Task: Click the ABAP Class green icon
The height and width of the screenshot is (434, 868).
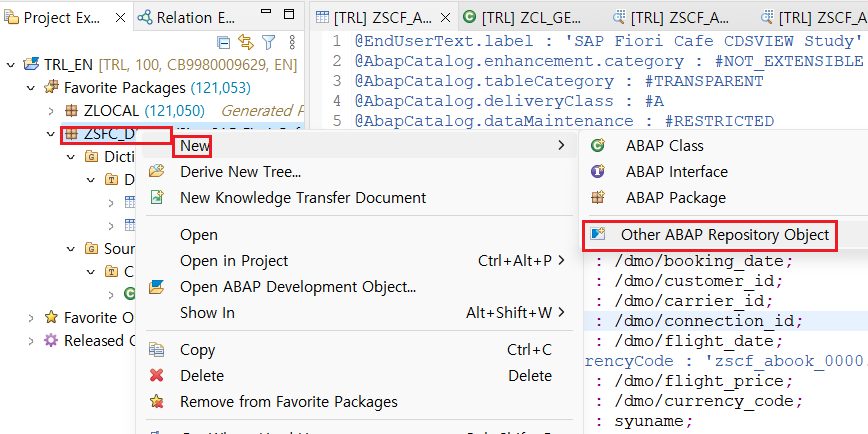Action: pos(598,146)
